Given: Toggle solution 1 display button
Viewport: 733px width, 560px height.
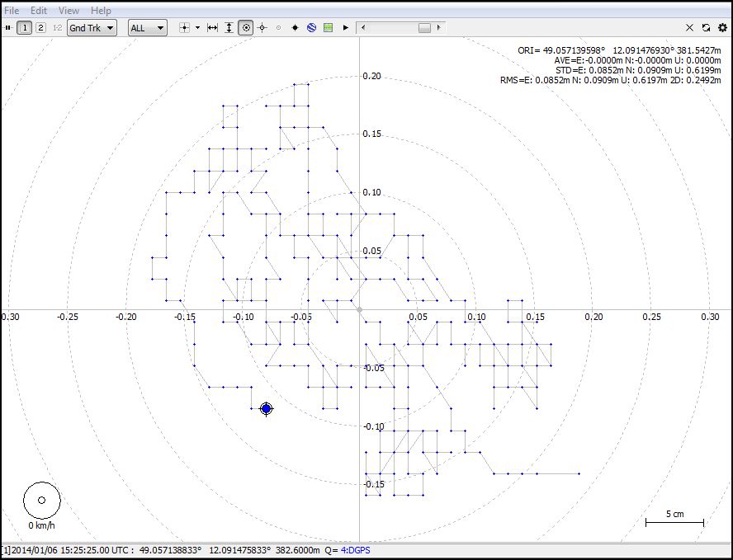Looking at the screenshot, I should [x=25, y=28].
